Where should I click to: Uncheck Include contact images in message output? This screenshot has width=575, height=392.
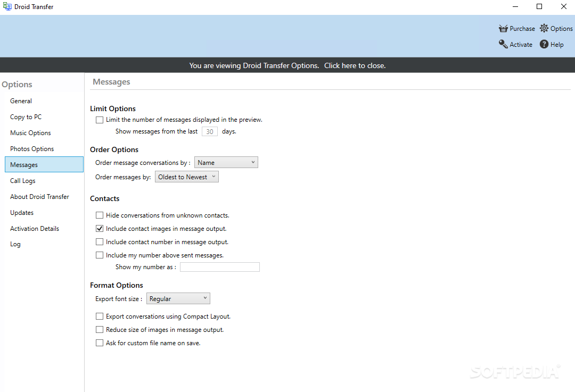[x=100, y=229]
